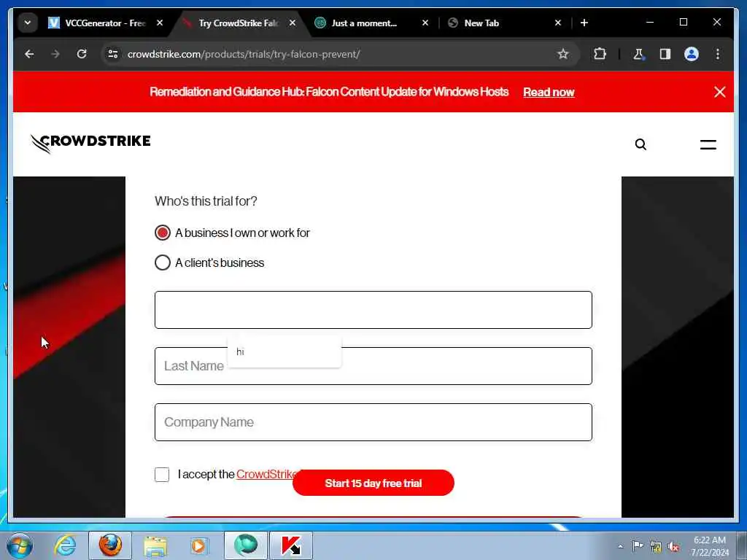Select 'A client's business' option

[163, 262]
